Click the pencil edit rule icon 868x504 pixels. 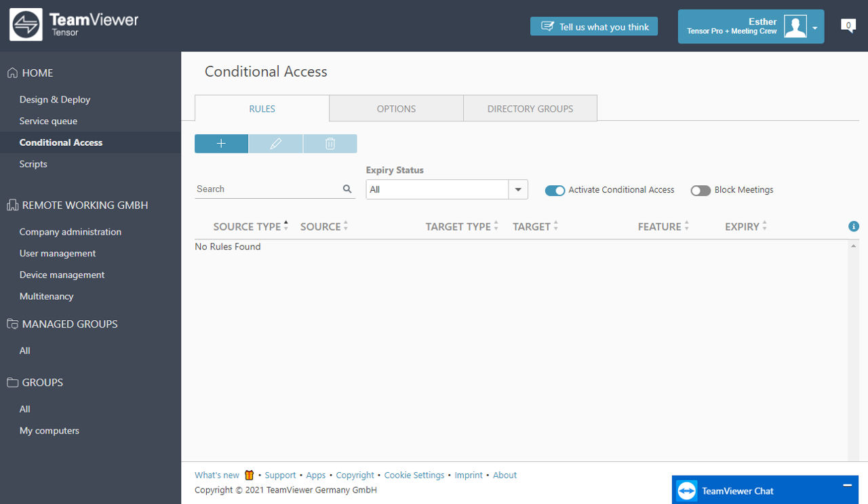coord(275,144)
